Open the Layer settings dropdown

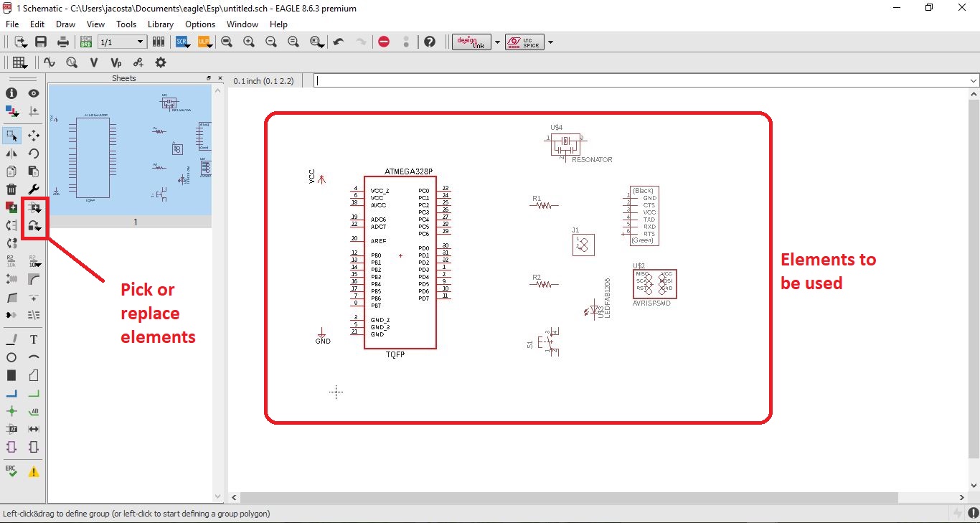11,111
